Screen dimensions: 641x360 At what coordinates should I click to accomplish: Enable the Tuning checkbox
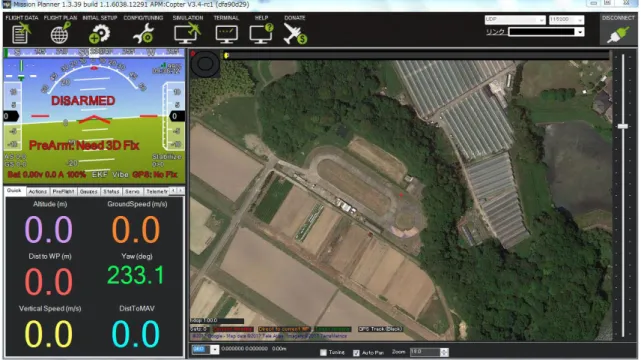[x=323, y=352]
